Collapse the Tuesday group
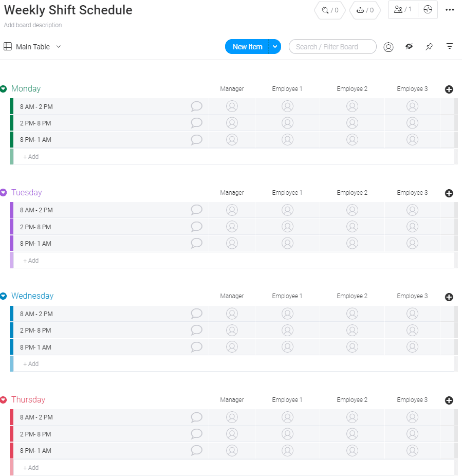The image size is (462, 476). pos(4,193)
